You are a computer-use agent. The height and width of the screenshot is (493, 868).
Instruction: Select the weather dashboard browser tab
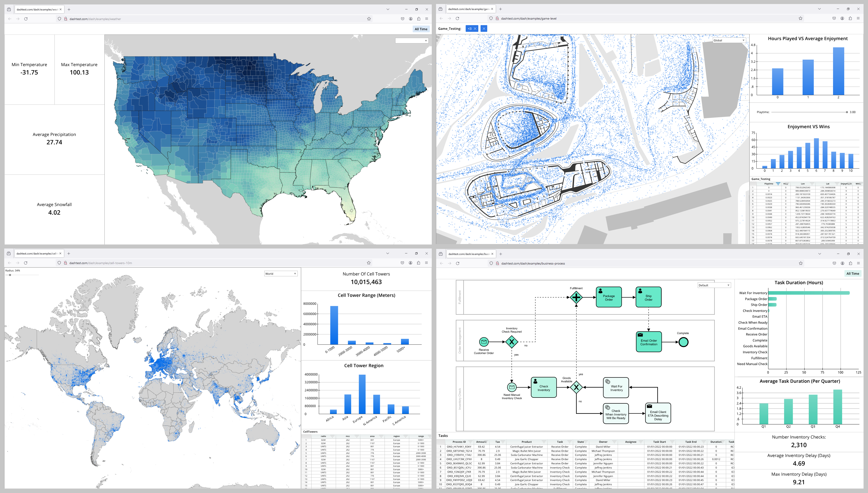click(x=37, y=10)
